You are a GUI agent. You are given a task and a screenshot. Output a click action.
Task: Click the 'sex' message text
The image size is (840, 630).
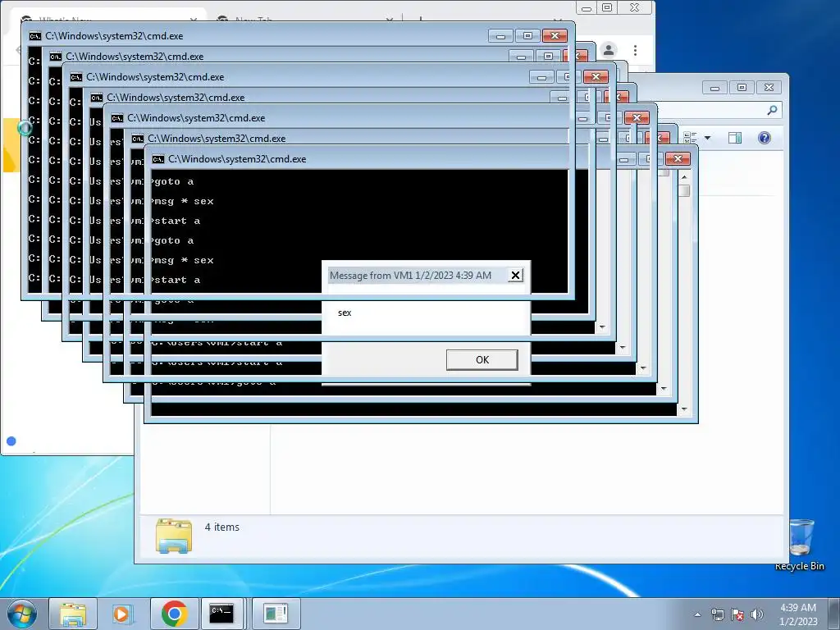pyautogui.click(x=345, y=313)
